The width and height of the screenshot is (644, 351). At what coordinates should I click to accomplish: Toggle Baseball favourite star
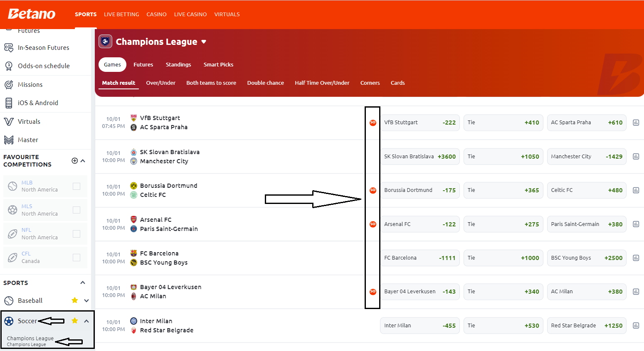75,300
